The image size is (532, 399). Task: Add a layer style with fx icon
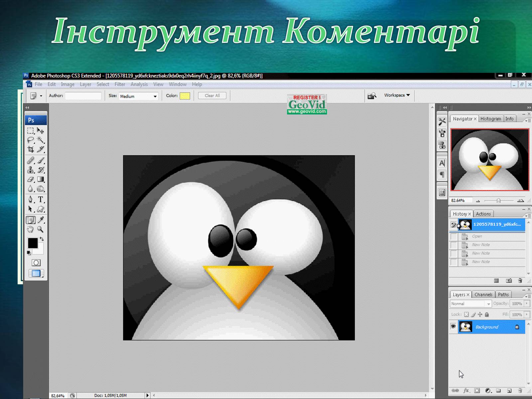pyautogui.click(x=466, y=390)
